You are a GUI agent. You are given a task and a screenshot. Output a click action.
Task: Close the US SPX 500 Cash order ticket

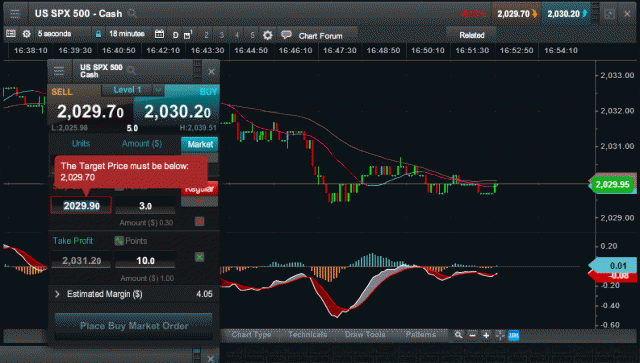[x=211, y=71]
